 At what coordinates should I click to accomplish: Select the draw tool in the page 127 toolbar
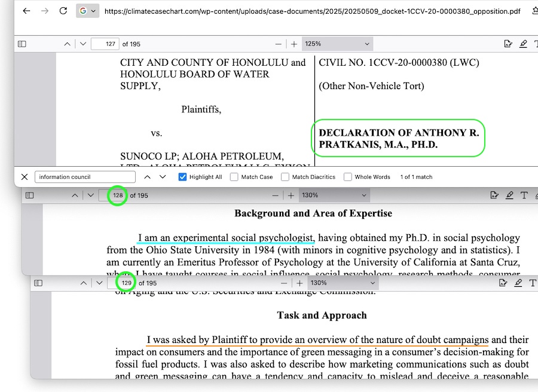(x=523, y=44)
